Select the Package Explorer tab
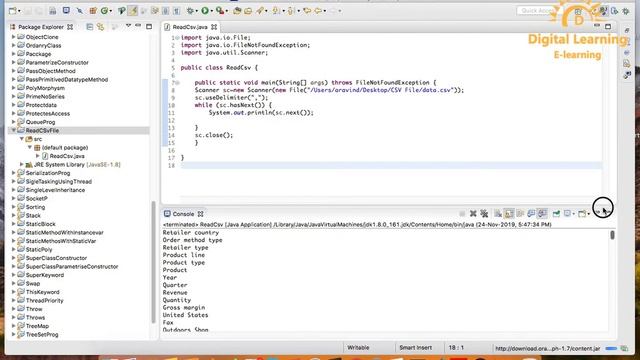 click(x=41, y=27)
